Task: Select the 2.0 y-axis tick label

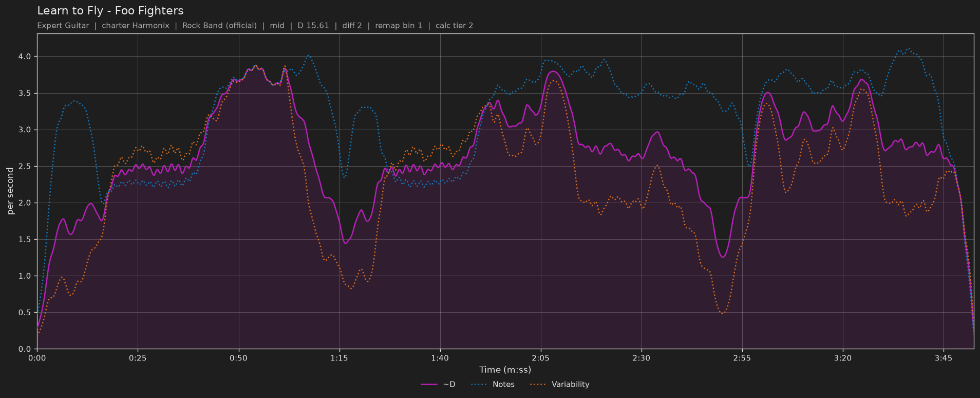Action: [x=25, y=203]
